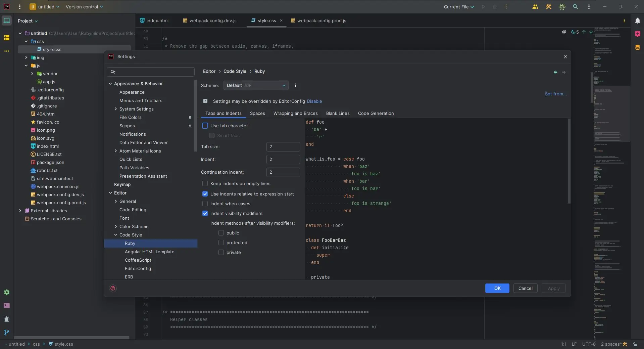
Task: Check the protected visibility modifier option
Action: pos(221,243)
